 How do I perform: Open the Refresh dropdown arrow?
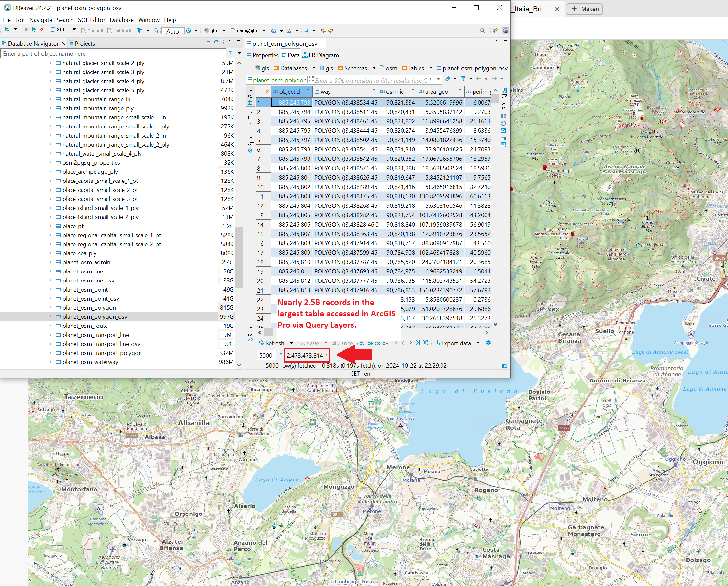coord(292,343)
